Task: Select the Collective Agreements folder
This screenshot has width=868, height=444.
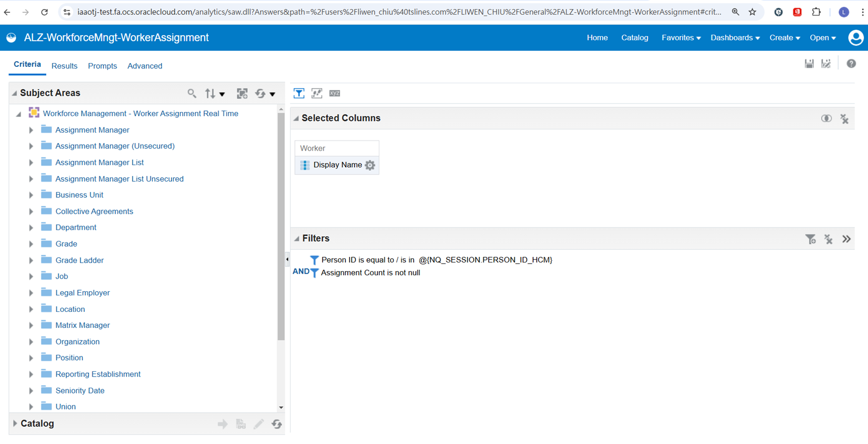Action: click(x=94, y=211)
